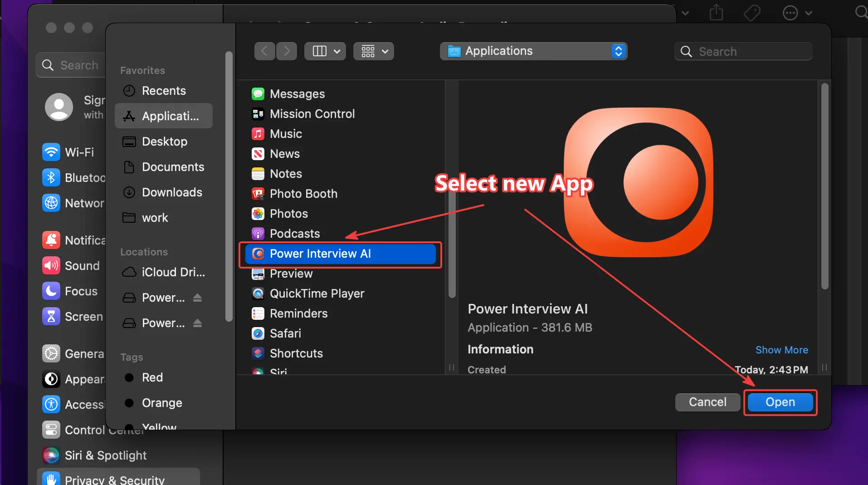Screen dimensions: 868x485
Task: Click the dialog Search field
Action: point(743,51)
